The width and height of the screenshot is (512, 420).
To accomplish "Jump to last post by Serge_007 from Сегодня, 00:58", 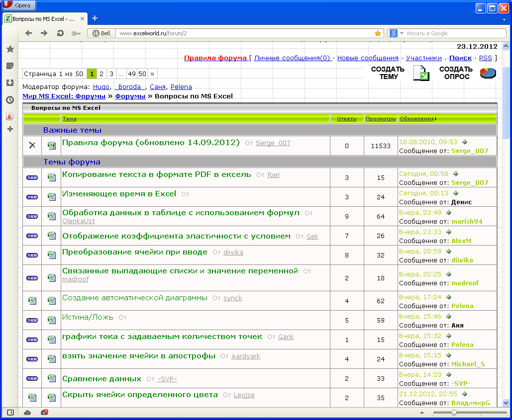I will click(x=456, y=174).
